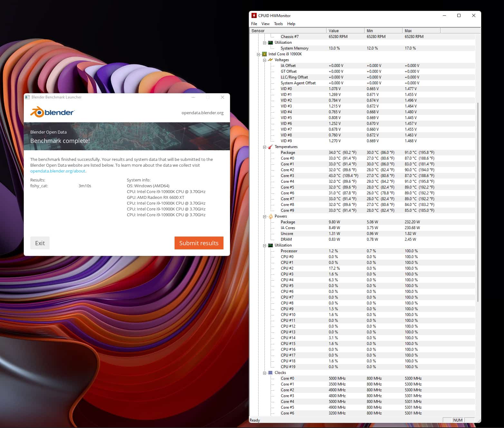Click the Clocks icon in sensor tree
Image resolution: width=504 pixels, height=428 pixels.
coord(271,373)
